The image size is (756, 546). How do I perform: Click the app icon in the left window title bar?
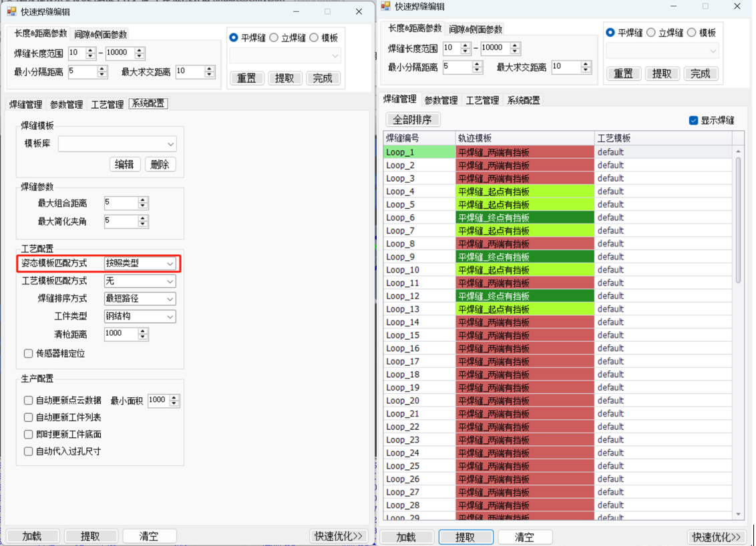[11, 11]
